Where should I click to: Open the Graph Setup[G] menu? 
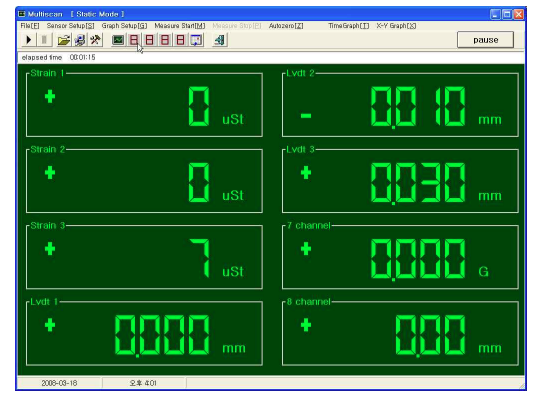(x=124, y=26)
